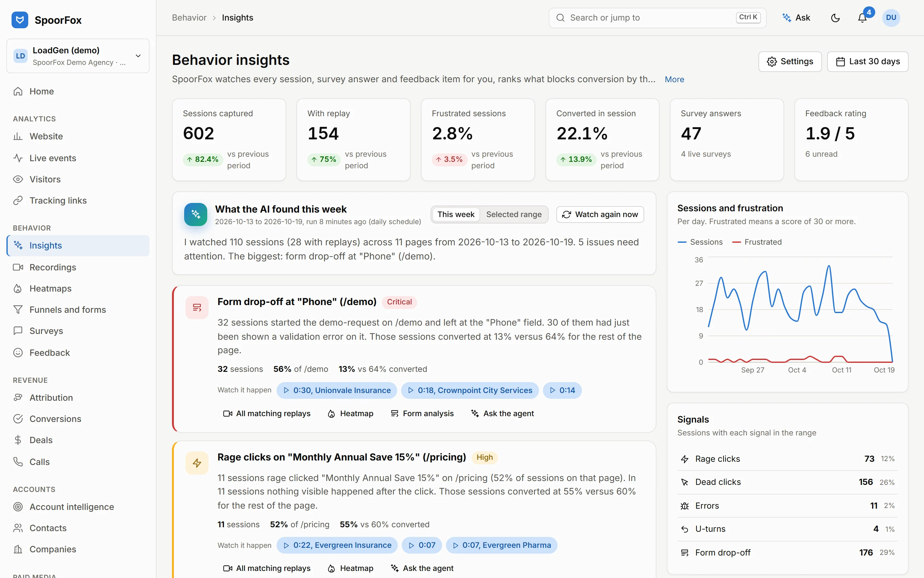Switch to the This week tab
The image size is (924, 578).
click(456, 215)
